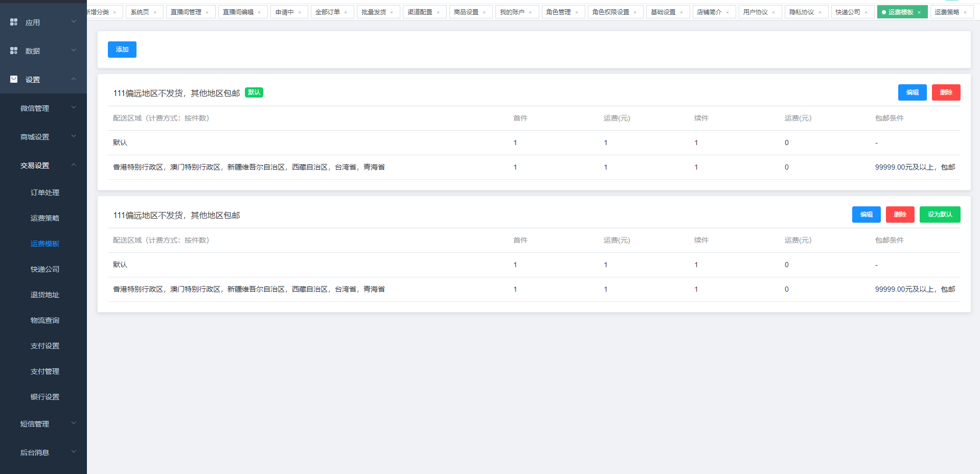Click the blue 添加 button
This screenshot has height=474, width=980.
click(x=122, y=50)
